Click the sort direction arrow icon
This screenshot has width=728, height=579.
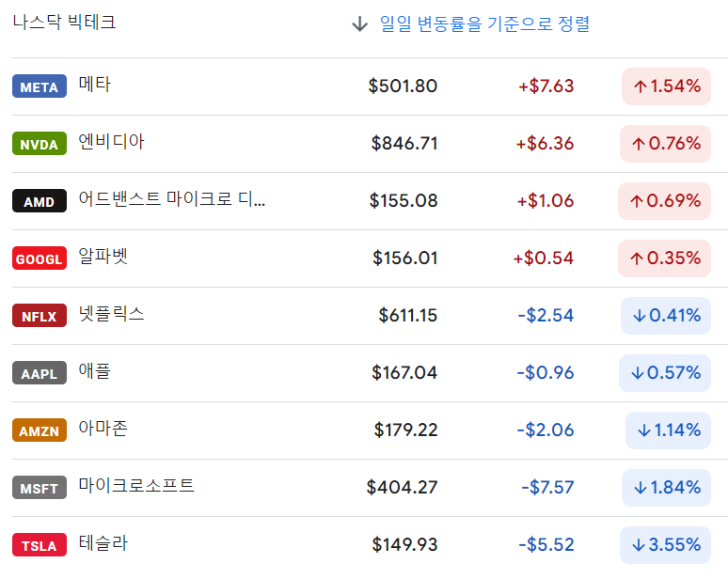point(359,24)
